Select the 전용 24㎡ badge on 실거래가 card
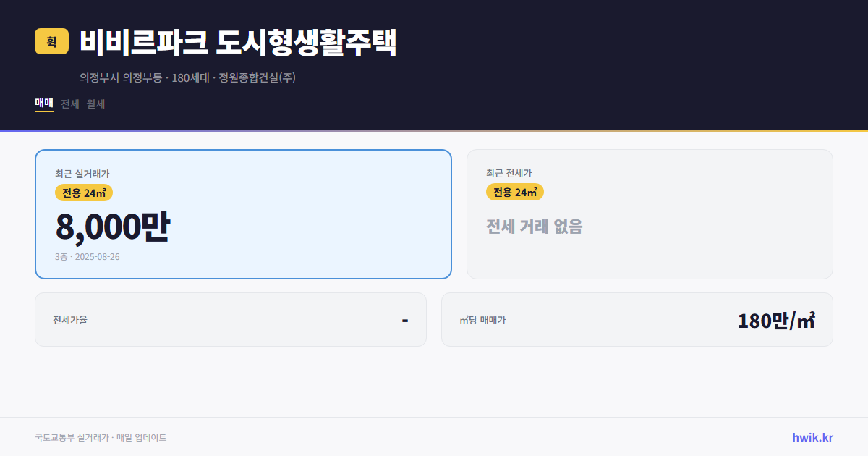This screenshot has height=456, width=868. coord(84,193)
